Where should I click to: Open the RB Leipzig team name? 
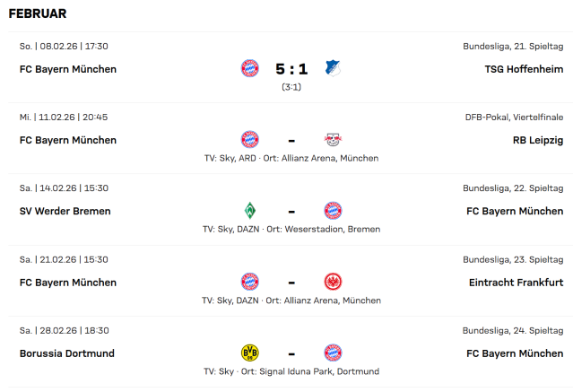[538, 140]
